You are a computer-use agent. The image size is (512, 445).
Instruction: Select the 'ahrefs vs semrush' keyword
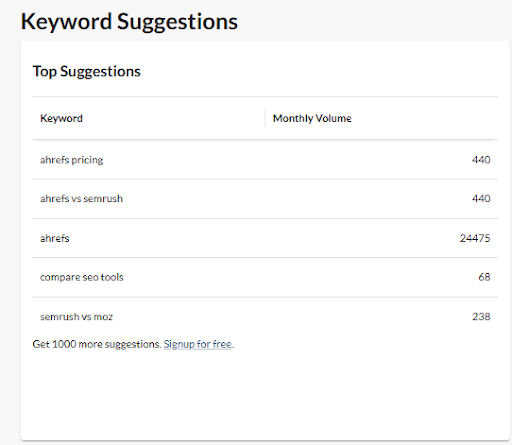81,199
